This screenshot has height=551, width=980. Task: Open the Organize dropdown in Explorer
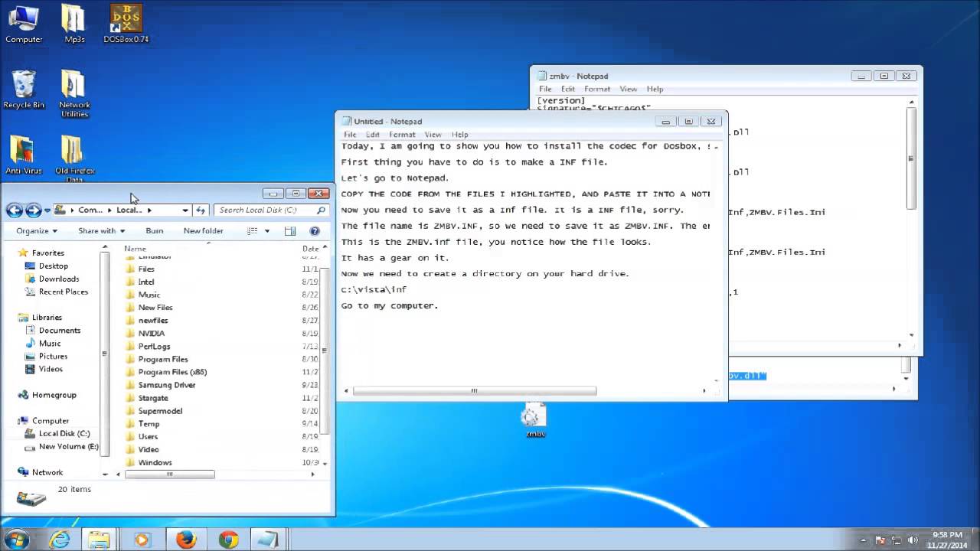pos(36,231)
